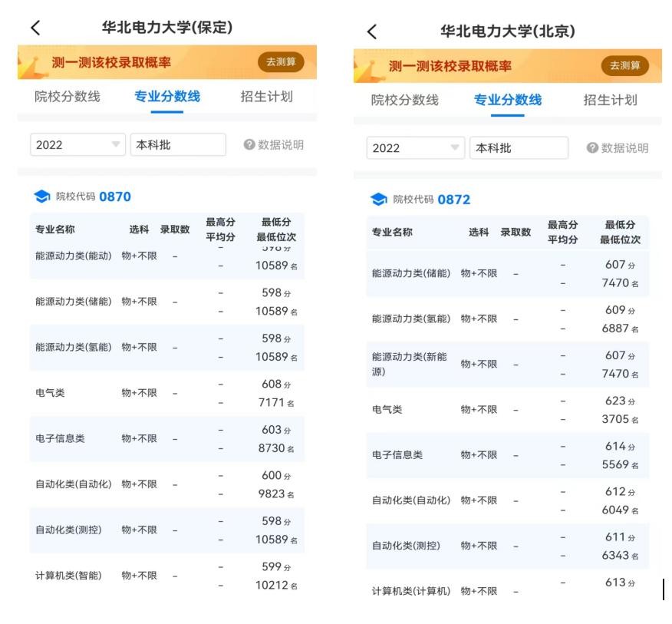Click 数据说明 help icon on 保定 page
The height and width of the screenshot is (624, 672).
click(x=249, y=145)
